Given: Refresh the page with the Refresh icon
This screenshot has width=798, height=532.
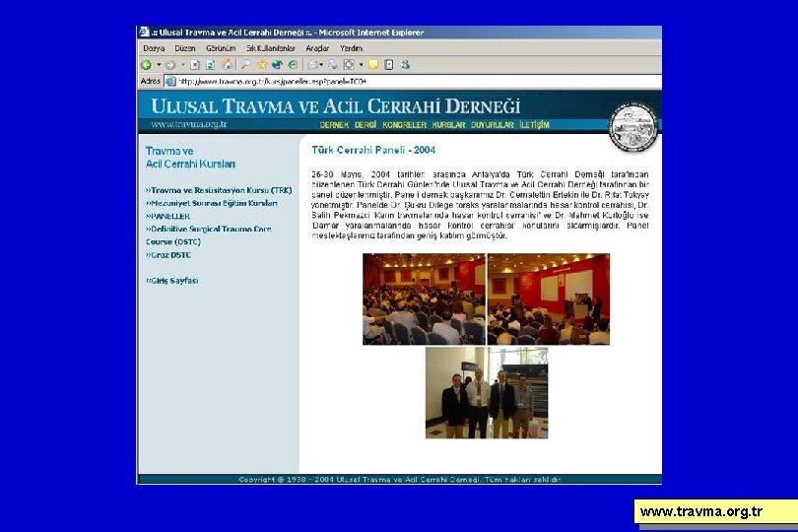Looking at the screenshot, I should tap(210, 65).
